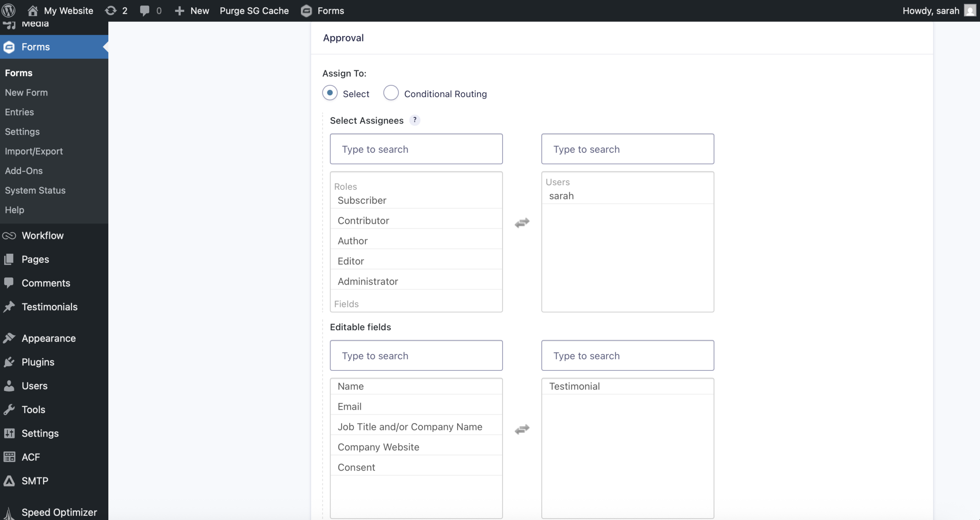Click Purge SG Cache in the admin bar
This screenshot has width=980, height=520.
point(254,10)
